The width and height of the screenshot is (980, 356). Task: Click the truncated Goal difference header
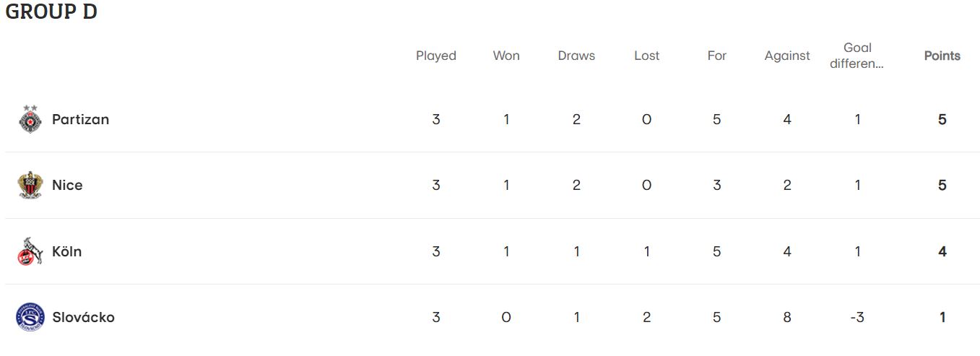pyautogui.click(x=857, y=56)
